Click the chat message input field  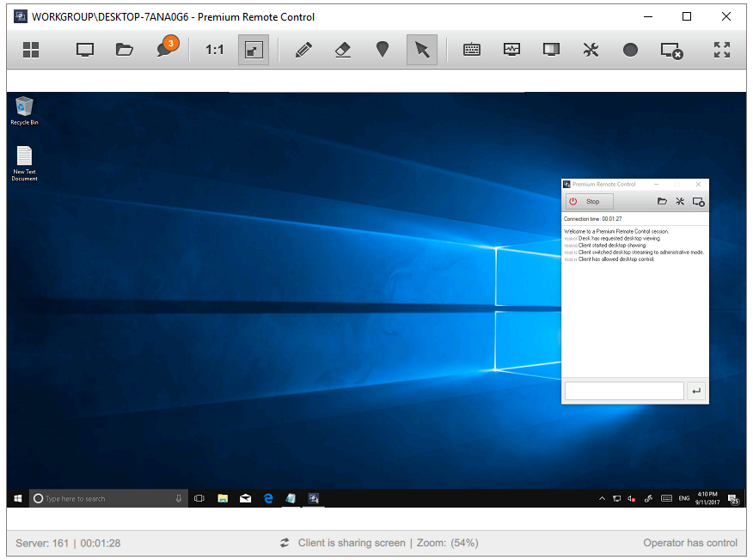[x=624, y=392]
